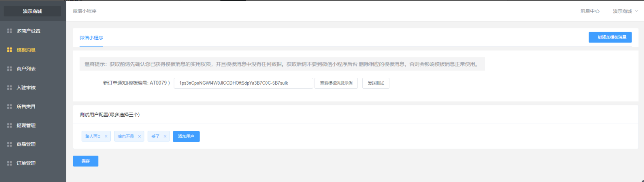Click the 一键添加模板消息 button
This screenshot has width=644, height=182.
pos(610,37)
